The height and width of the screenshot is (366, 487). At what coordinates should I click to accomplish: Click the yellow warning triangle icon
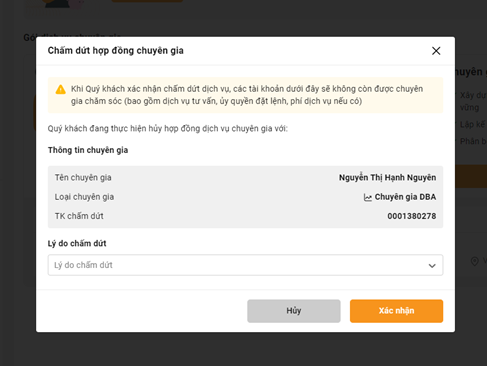60,89
